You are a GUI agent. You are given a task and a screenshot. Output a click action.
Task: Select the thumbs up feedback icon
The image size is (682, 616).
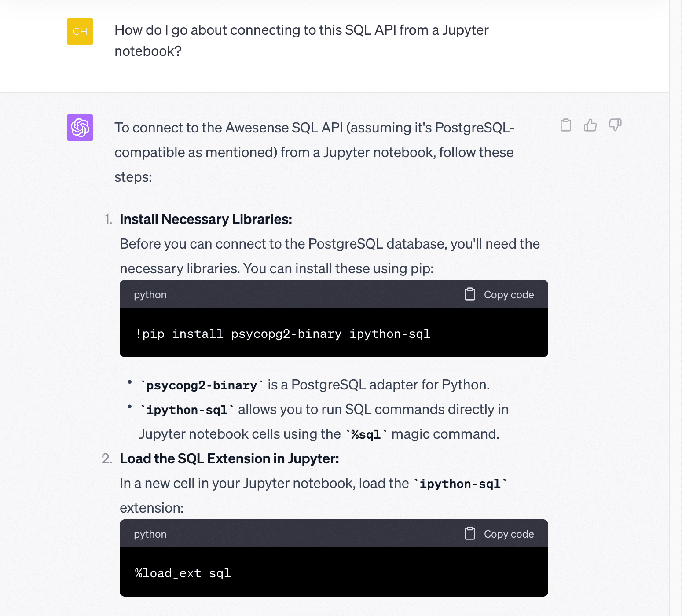pos(590,125)
